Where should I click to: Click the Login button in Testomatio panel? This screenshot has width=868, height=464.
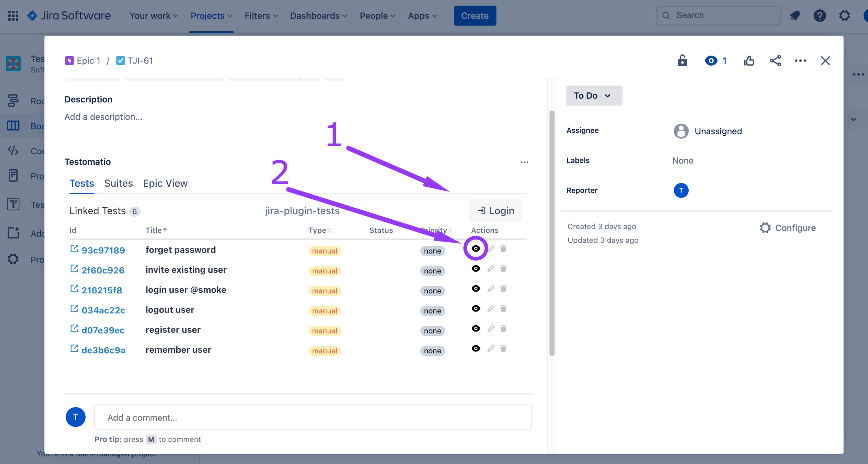[x=495, y=211]
